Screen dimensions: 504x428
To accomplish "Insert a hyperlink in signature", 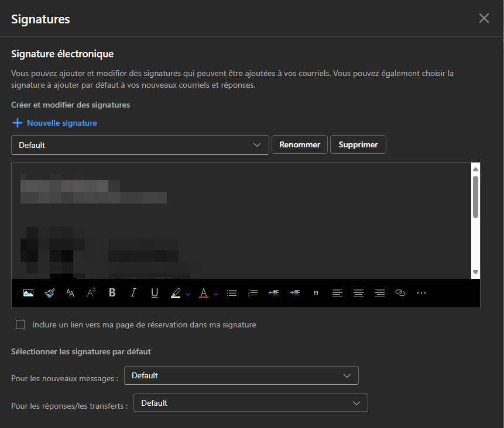I will tap(400, 293).
